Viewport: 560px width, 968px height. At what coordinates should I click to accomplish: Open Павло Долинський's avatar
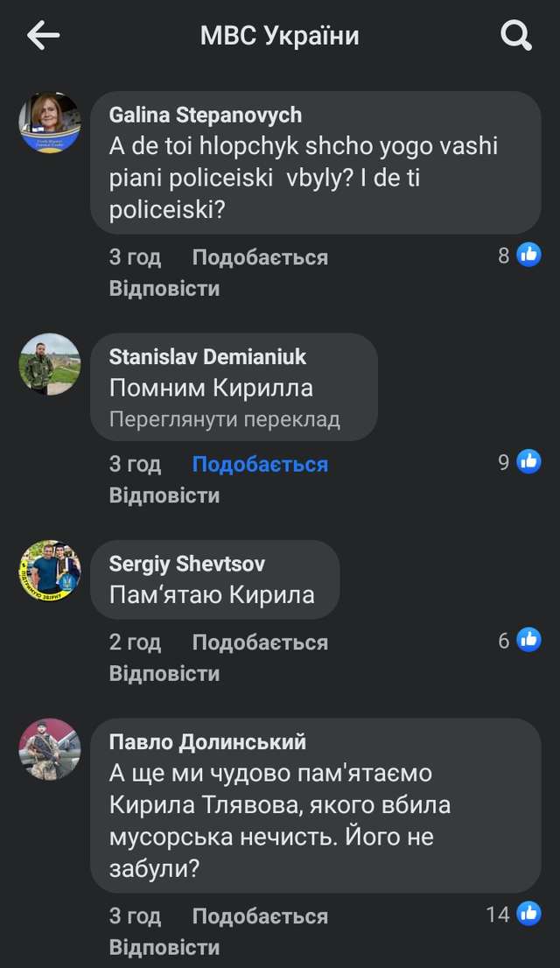click(50, 749)
